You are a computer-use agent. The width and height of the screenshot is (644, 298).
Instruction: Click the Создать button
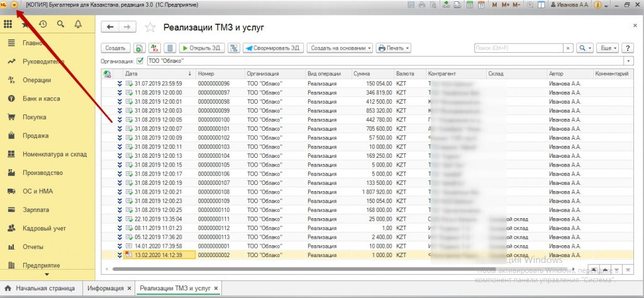coord(116,48)
